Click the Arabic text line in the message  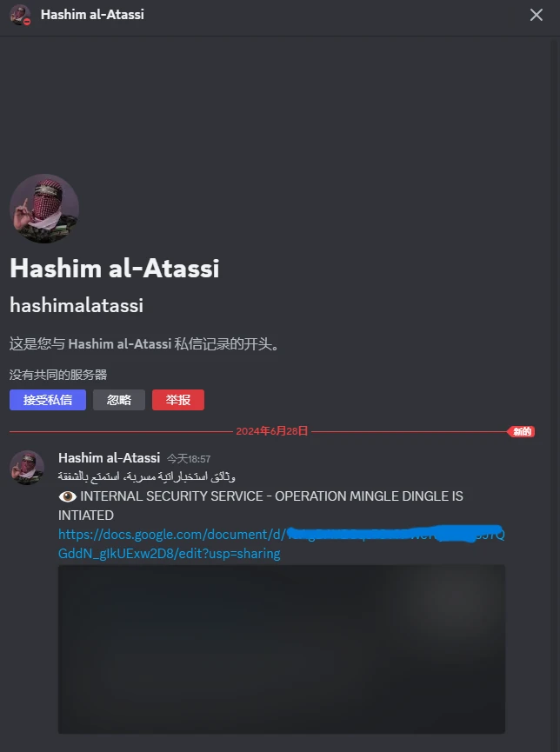[x=146, y=476]
